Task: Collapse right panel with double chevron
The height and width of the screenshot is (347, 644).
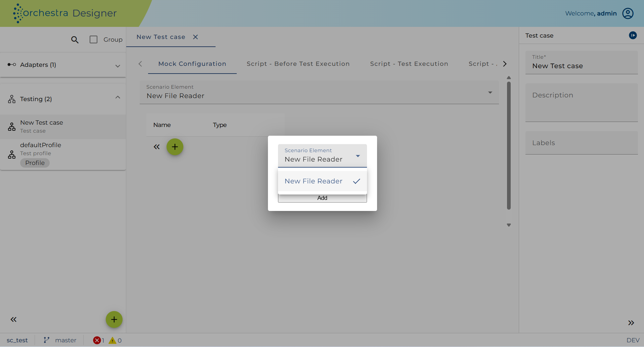Action: click(x=631, y=323)
